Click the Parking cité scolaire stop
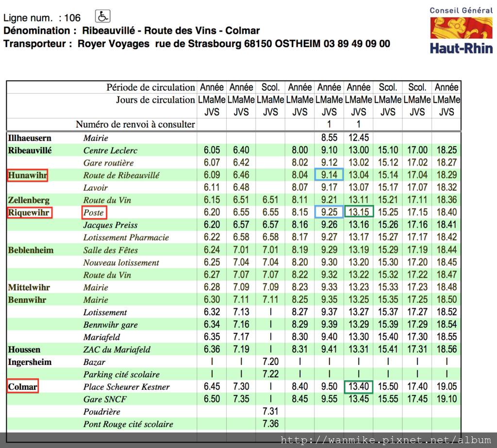The width and height of the screenshot is (497, 448). pyautogui.click(x=121, y=374)
